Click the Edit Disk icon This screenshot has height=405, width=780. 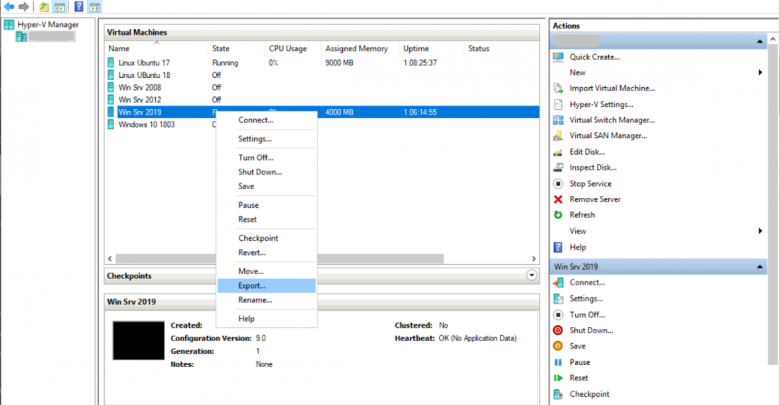tap(558, 152)
